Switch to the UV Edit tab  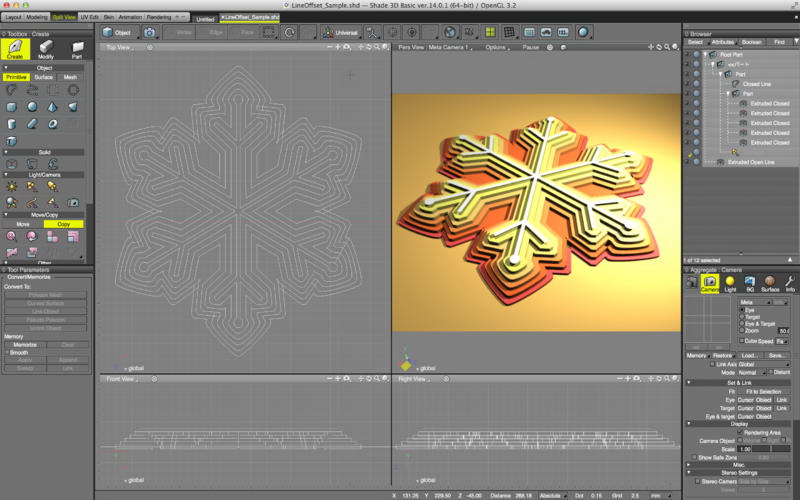[x=89, y=17]
